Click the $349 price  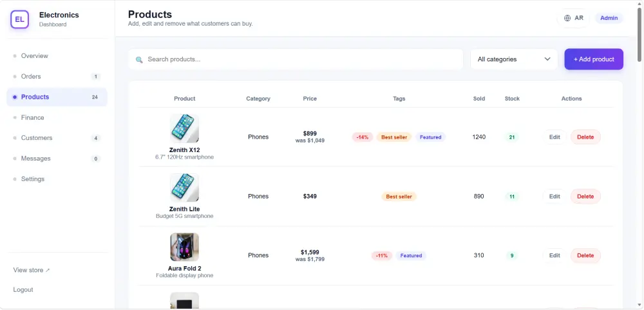(x=310, y=196)
